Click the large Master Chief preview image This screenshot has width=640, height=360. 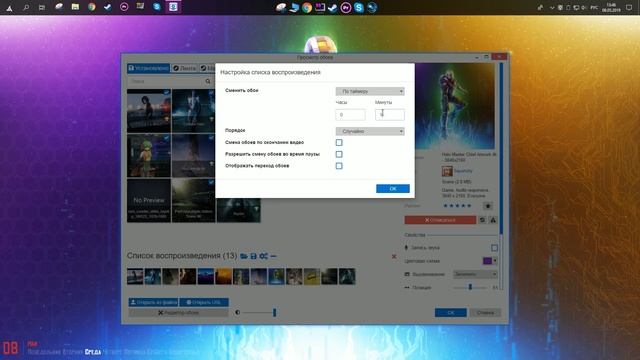pyautogui.click(x=455, y=106)
